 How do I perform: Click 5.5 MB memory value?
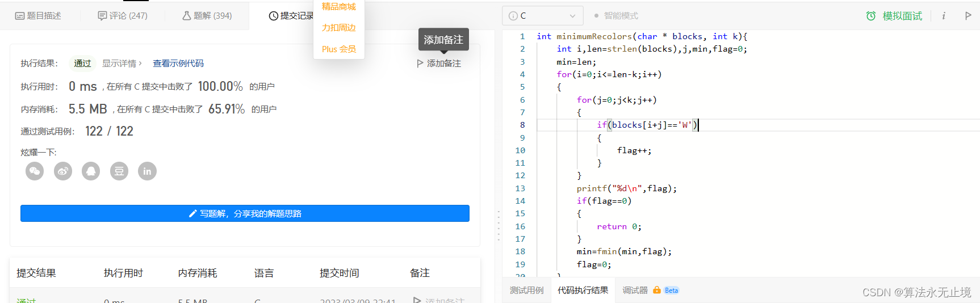88,109
